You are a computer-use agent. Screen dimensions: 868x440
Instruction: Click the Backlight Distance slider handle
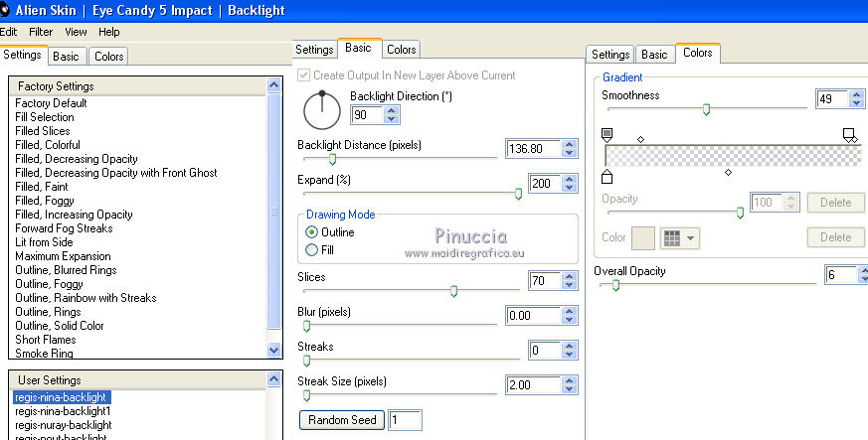tap(332, 159)
